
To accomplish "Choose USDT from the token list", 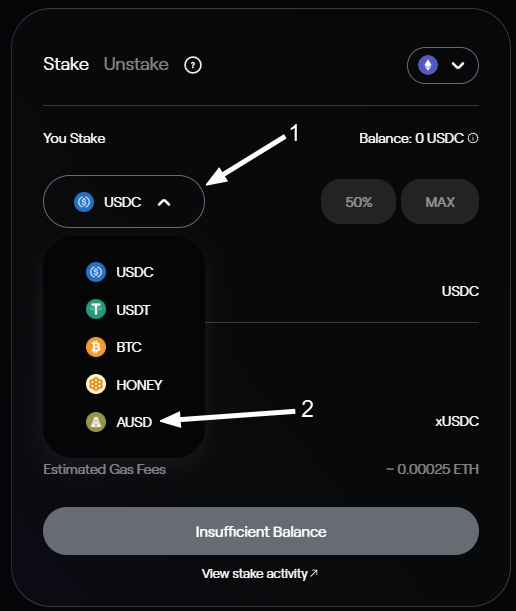I will click(x=124, y=309).
